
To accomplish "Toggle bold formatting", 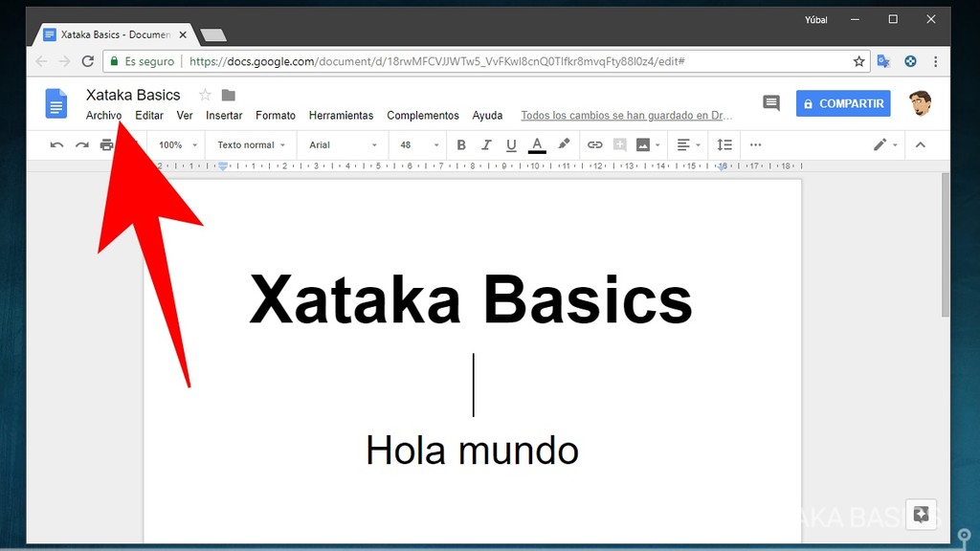I will click(461, 145).
